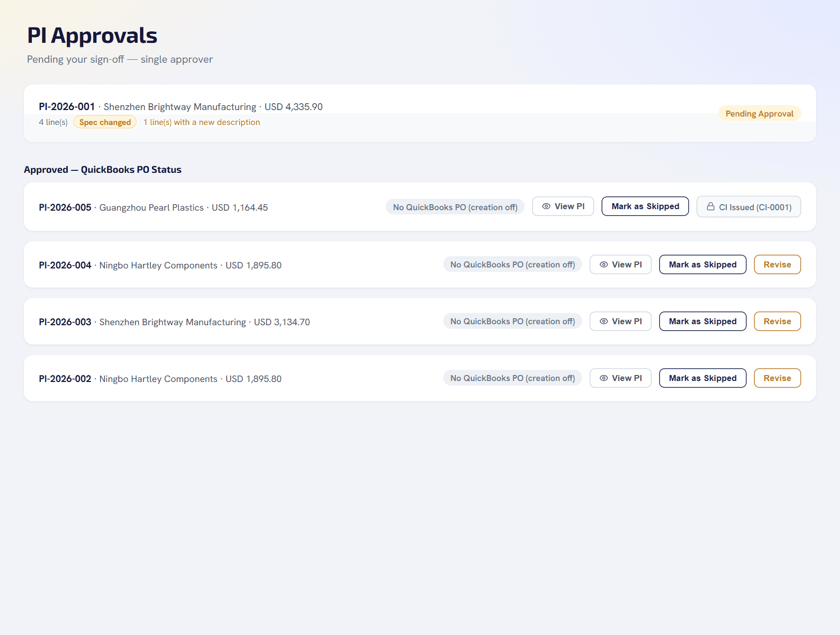Screen dimensions: 840x635
Task: Mark PI-2026-005 as Skipped
Action: tap(645, 206)
